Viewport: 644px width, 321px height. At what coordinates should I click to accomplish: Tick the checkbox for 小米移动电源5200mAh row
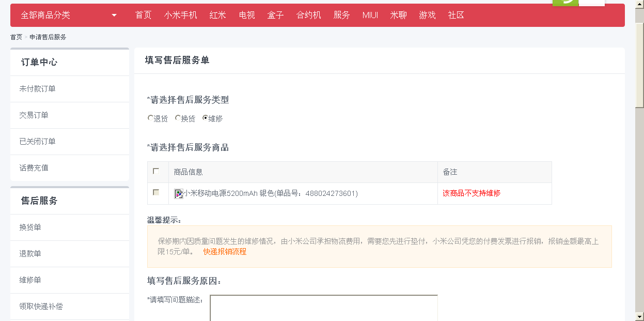[x=156, y=192]
